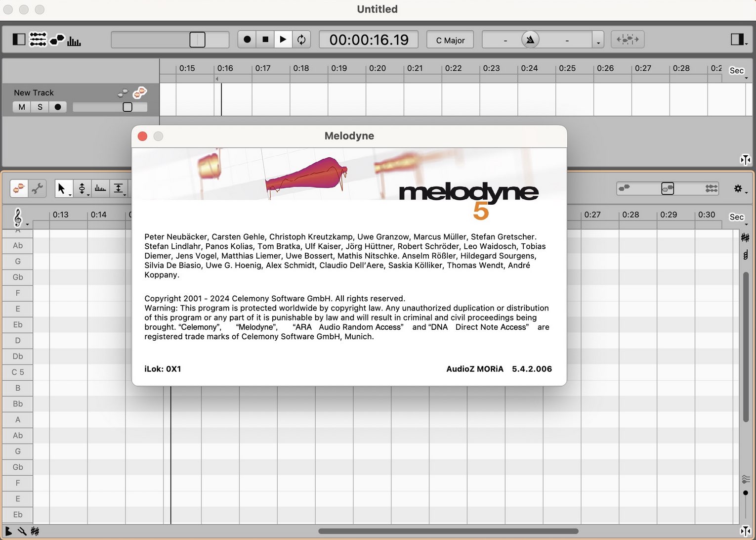The image size is (756, 540).
Task: Adjust the blob display mode slider
Action: click(x=668, y=188)
